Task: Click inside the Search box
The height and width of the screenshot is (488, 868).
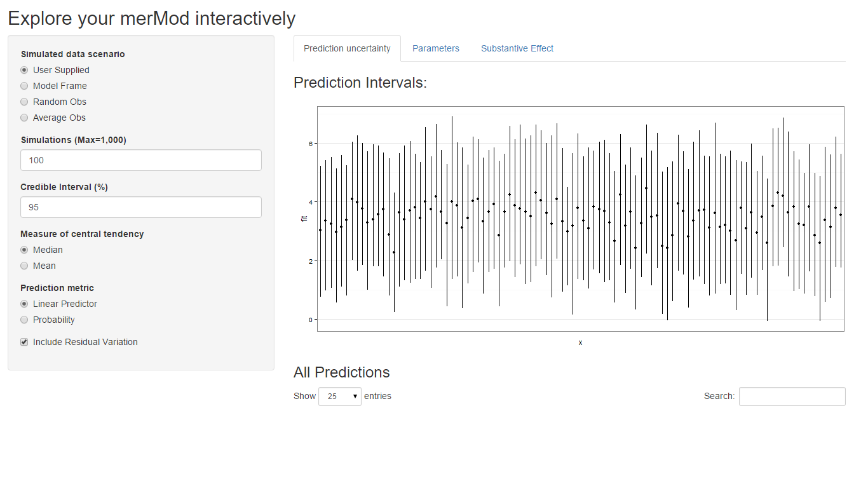Action: pyautogui.click(x=792, y=396)
